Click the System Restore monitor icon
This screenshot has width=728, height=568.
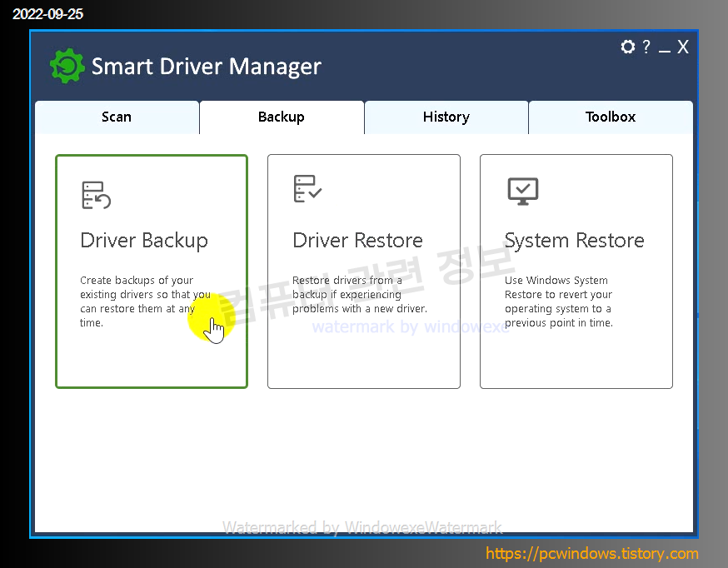point(523,192)
